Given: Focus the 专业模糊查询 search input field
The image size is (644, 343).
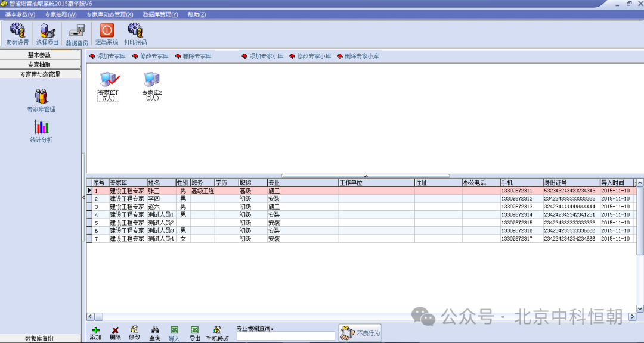Looking at the screenshot, I should point(286,336).
